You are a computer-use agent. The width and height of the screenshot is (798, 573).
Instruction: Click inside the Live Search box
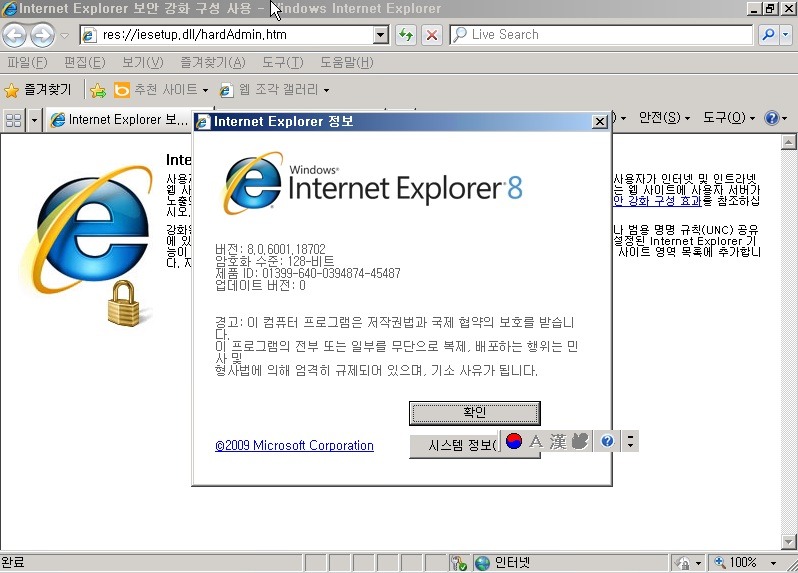601,35
